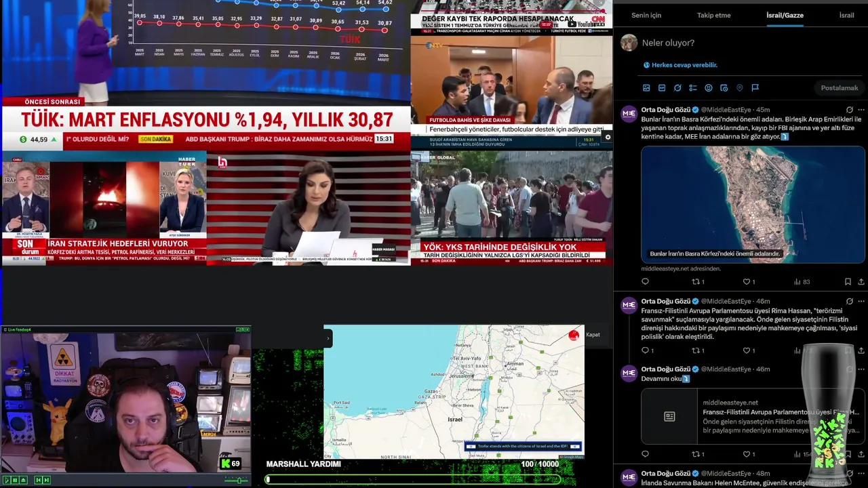Click the Marshall Yardımı progress bar
Viewport: 868px width, 488px height.
pos(414,479)
